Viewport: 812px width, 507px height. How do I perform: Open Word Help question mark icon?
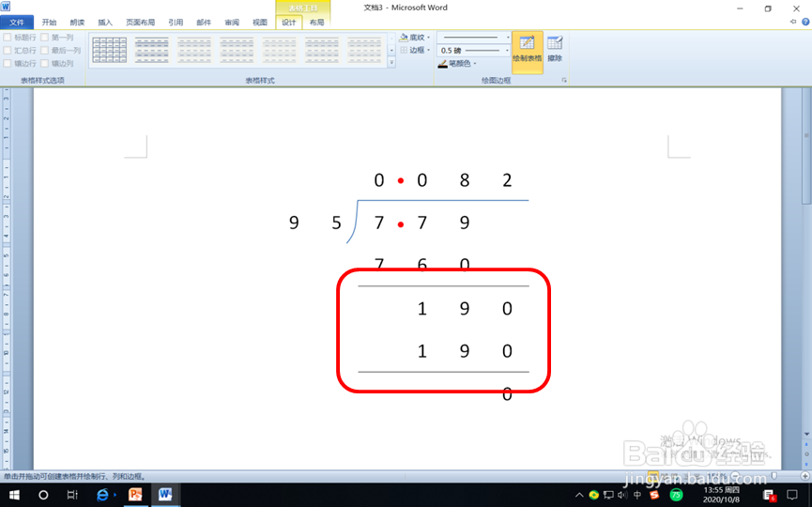pos(805,22)
